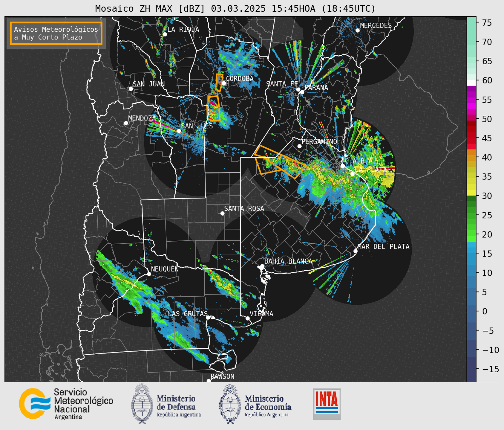Select the CÓRDOBA city marker
Screen dimensions: 504x430
(x=224, y=83)
